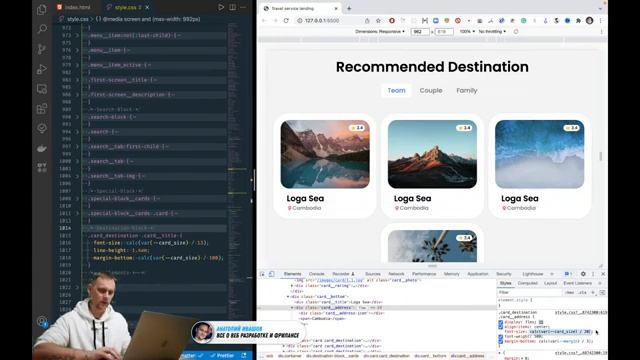Click the Styles filter input
Image resolution: width=640 pixels, height=360 pixels.
click(x=530, y=292)
